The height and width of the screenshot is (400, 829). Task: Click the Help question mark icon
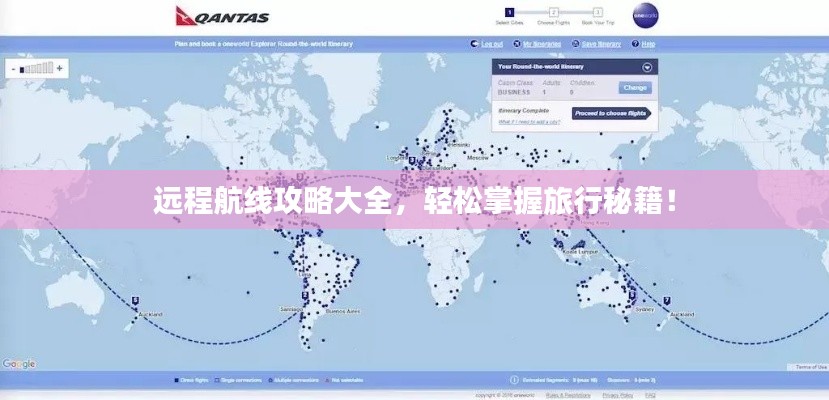tap(636, 45)
